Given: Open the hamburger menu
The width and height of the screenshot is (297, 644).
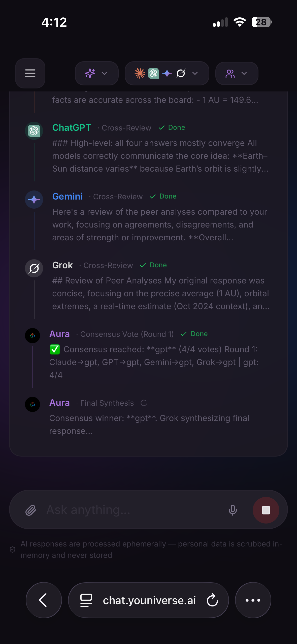Looking at the screenshot, I should (x=30, y=73).
